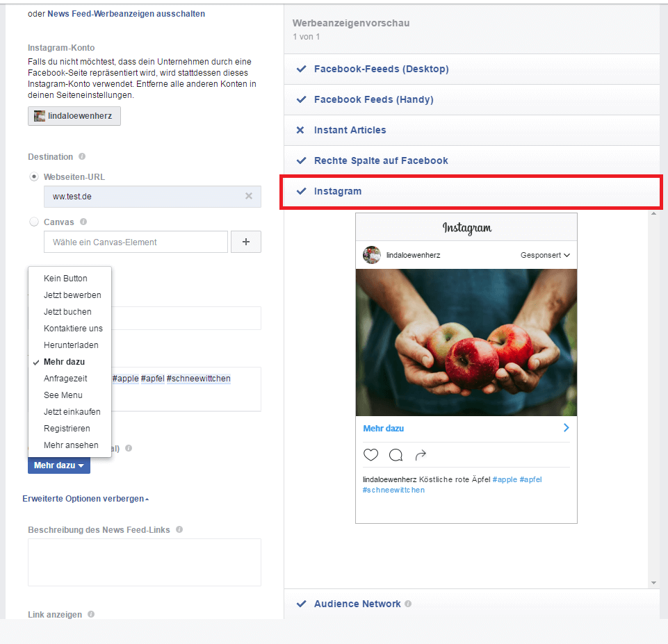The image size is (668, 644).
Task: Click the lindaloewenherz Instagram account button
Action: [x=74, y=116]
